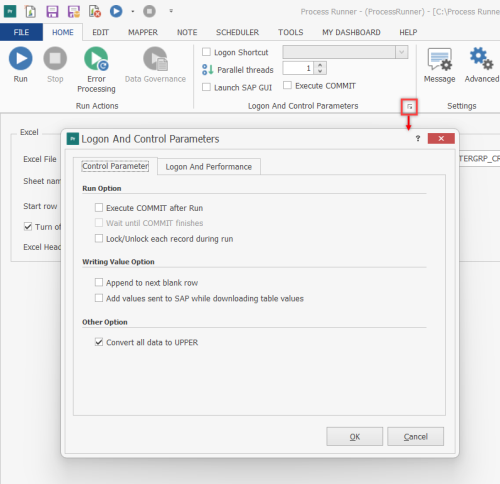Open the HELP ribbon tab
Image resolution: width=500 pixels, height=484 pixels.
point(408,32)
